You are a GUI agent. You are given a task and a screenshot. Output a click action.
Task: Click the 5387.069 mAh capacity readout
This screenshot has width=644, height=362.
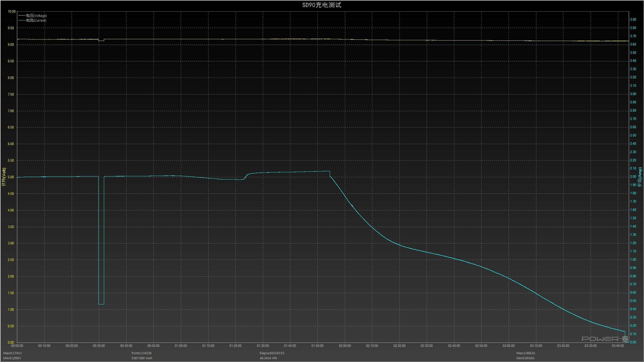click(142, 358)
